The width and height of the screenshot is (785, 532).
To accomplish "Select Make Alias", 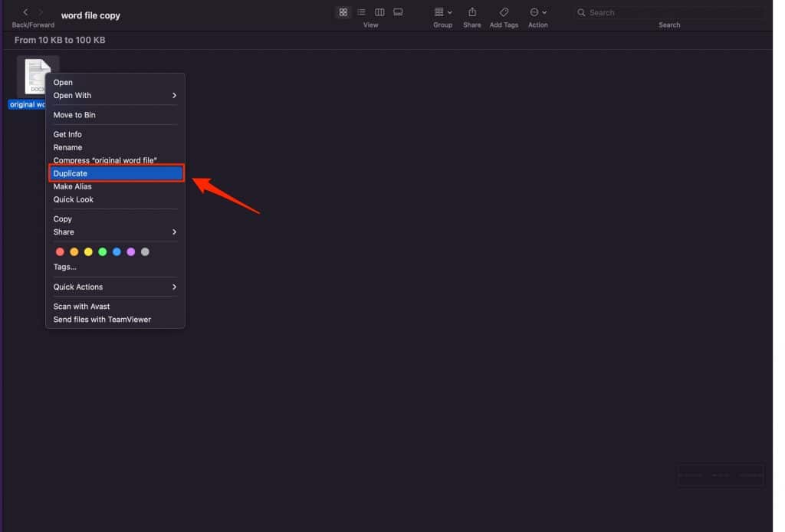I will (115, 186).
